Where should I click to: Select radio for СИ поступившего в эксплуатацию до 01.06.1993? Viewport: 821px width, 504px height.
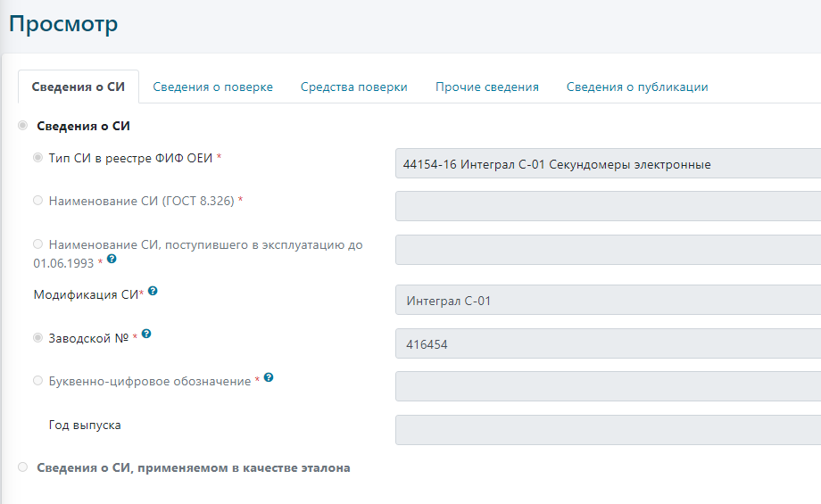click(x=37, y=244)
